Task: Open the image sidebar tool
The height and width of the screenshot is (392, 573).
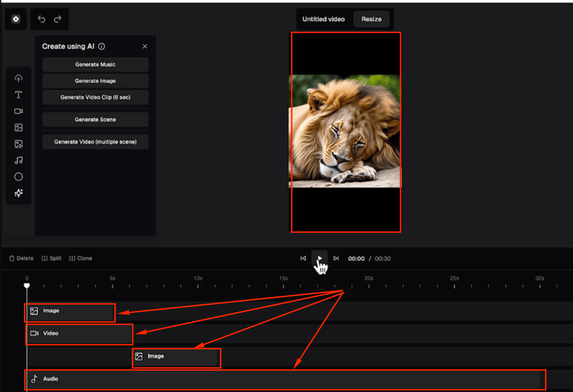Action: coord(19,127)
